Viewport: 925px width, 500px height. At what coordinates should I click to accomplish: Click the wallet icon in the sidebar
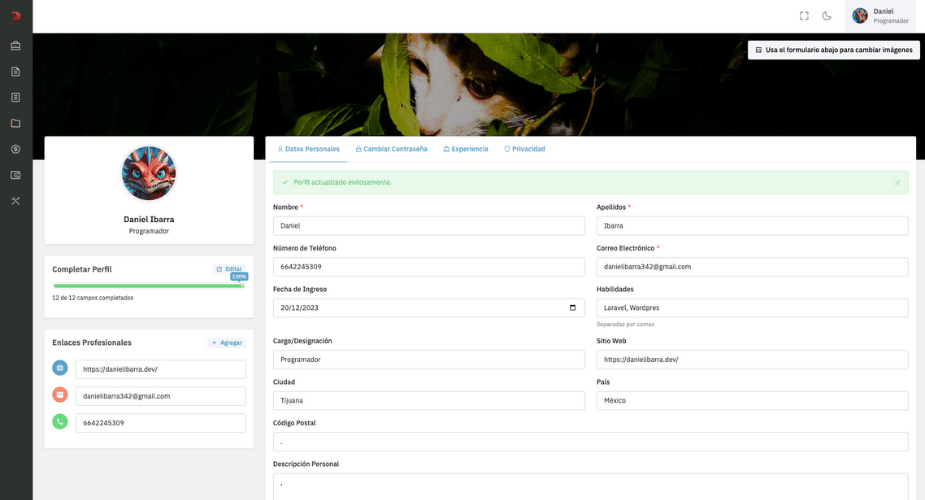pos(15,175)
